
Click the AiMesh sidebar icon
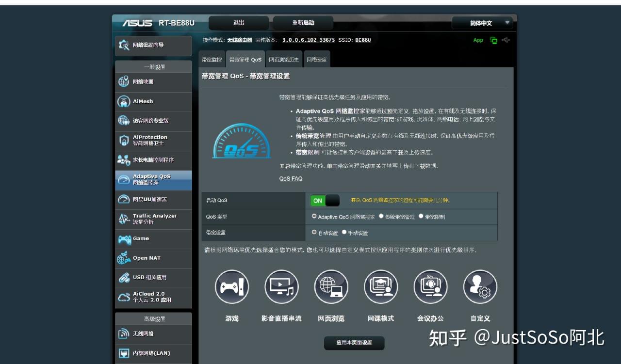[124, 101]
